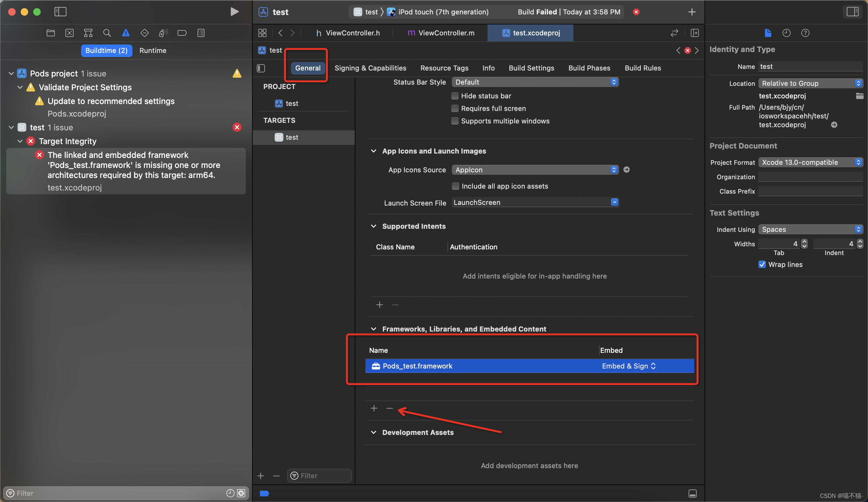Open the Status Bar Style dropdown
This screenshot has width=868, height=502.
[x=535, y=82]
